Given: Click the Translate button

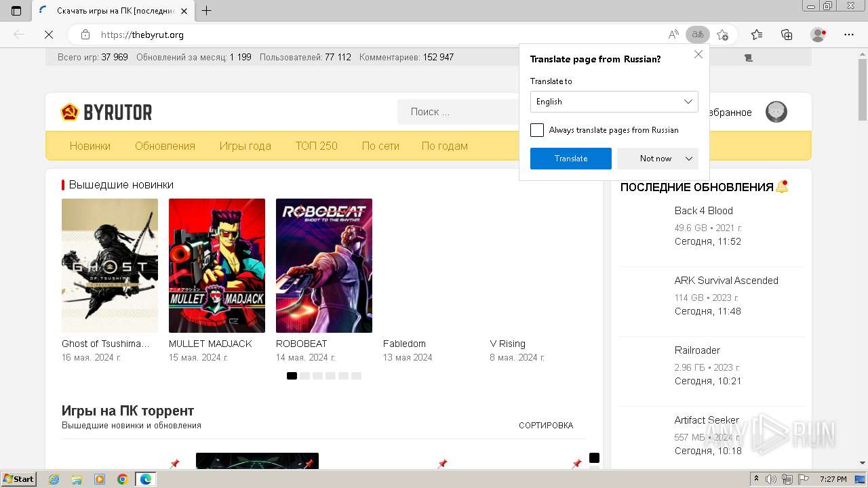Looking at the screenshot, I should [x=571, y=159].
